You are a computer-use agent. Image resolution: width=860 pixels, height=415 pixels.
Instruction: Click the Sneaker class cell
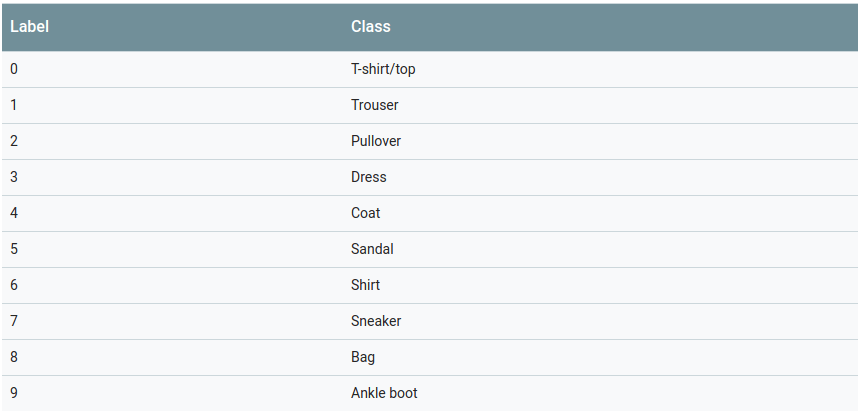(x=376, y=321)
